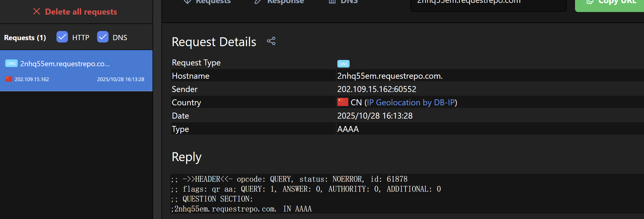Open the IP Geolocation by DB-IP link

tap(411, 102)
